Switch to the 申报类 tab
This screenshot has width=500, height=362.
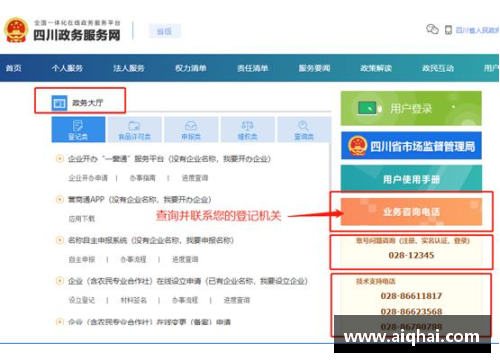coord(191,130)
